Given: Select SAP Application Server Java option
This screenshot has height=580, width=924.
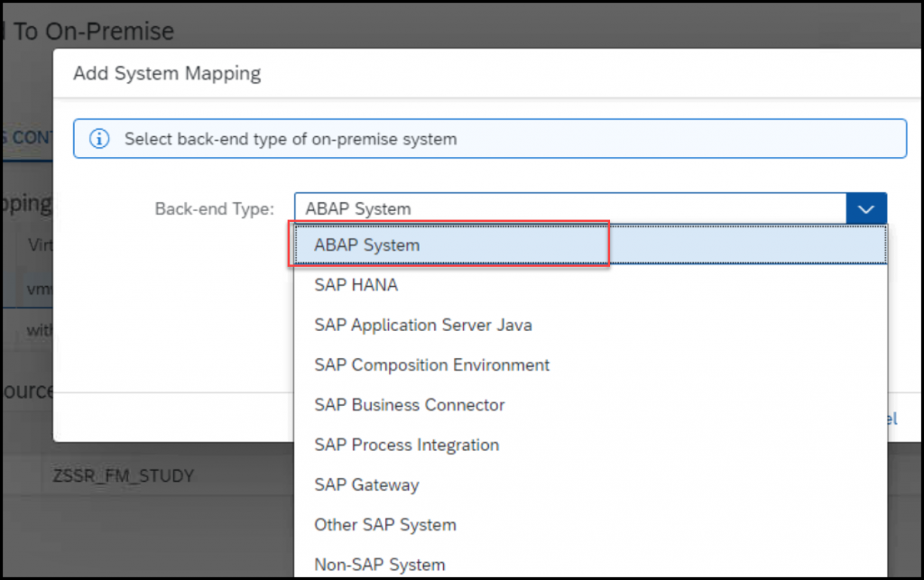Looking at the screenshot, I should [x=590, y=325].
